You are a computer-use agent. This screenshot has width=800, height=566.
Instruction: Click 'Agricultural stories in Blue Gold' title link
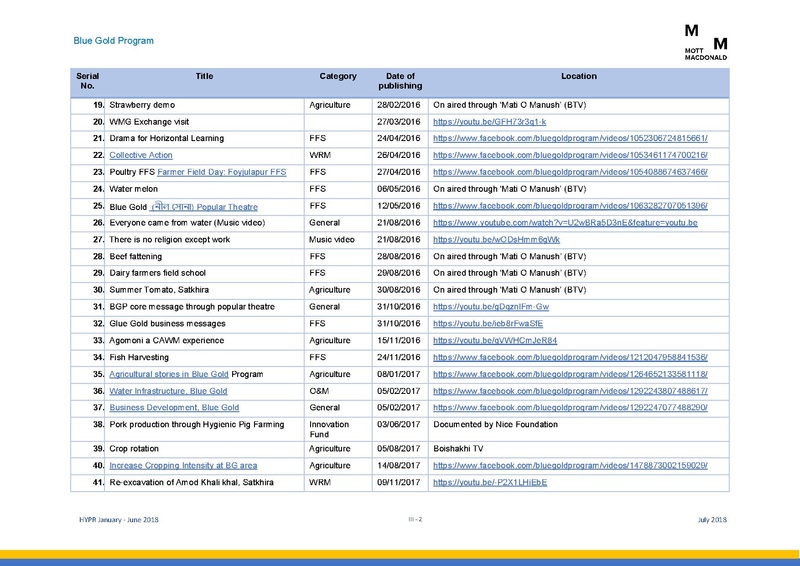pos(169,374)
